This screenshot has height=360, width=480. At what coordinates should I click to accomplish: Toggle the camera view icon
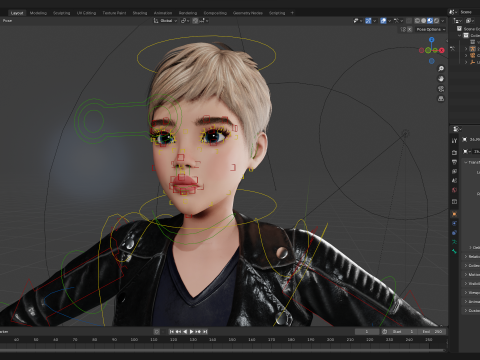(441, 89)
